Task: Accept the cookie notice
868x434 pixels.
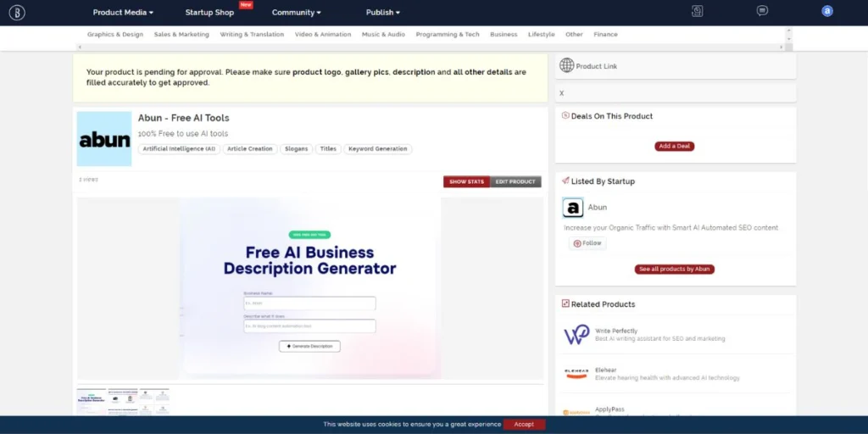Action: pos(524,425)
